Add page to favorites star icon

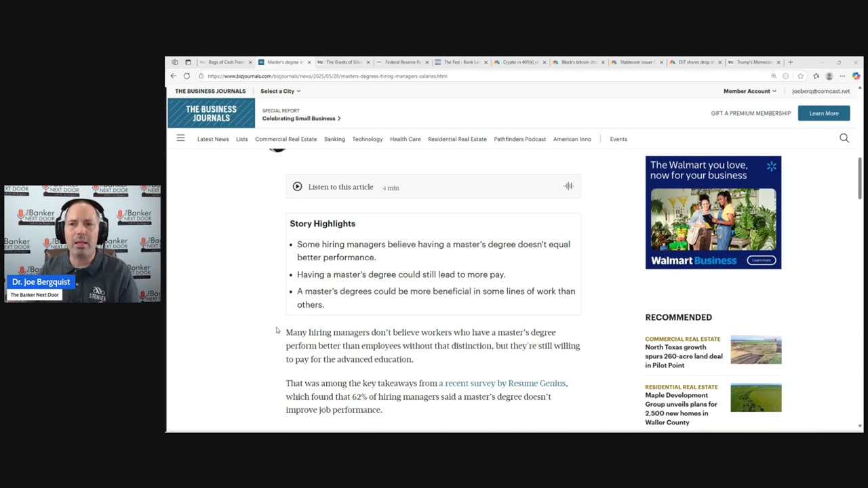[x=801, y=76]
